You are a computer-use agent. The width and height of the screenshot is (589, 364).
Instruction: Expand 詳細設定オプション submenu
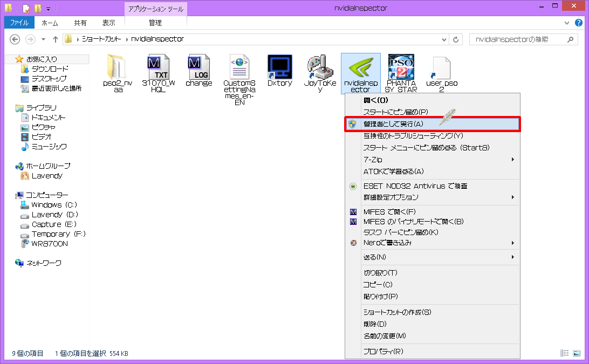click(x=513, y=197)
